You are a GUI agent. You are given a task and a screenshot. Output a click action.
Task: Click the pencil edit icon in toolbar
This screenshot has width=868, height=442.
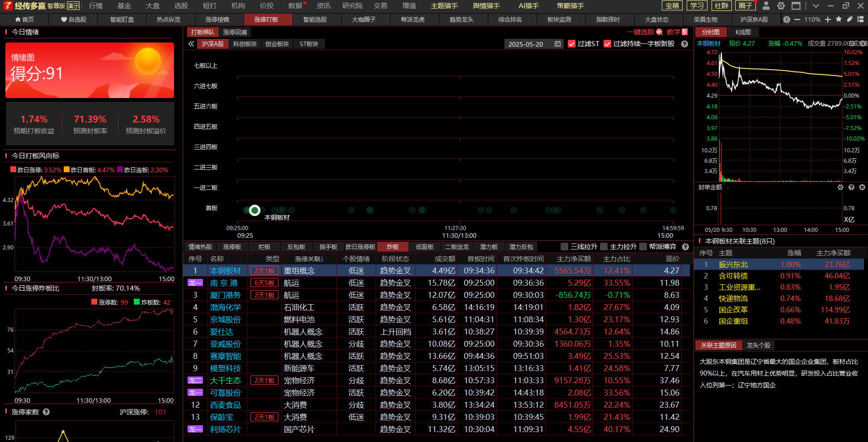849,19
